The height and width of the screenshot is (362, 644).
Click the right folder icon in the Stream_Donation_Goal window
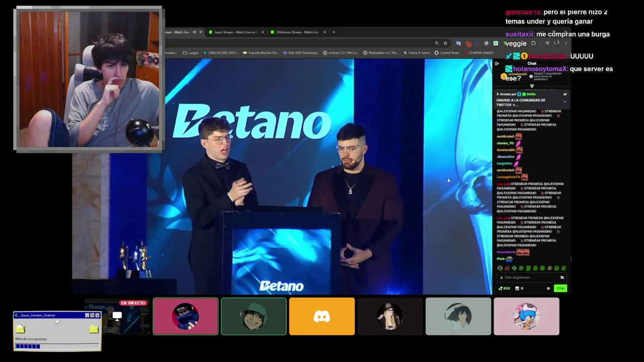(x=94, y=329)
